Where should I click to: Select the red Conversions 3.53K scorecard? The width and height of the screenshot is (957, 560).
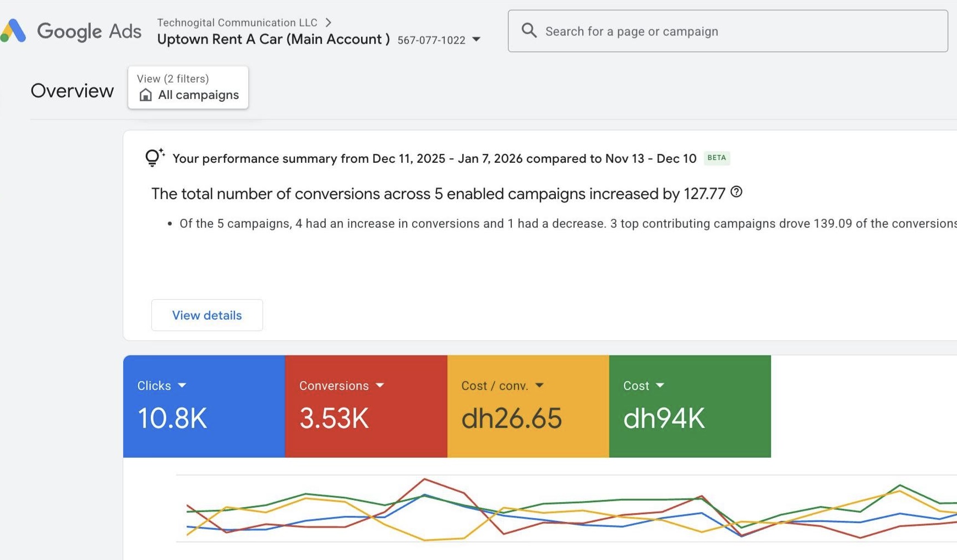pos(366,407)
